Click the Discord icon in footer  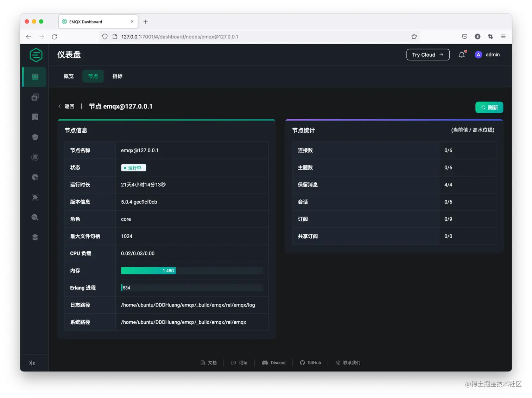click(265, 362)
